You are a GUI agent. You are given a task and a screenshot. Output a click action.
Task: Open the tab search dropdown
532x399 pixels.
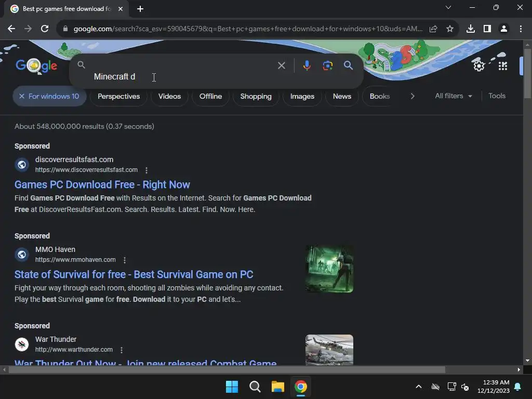coord(448,7)
